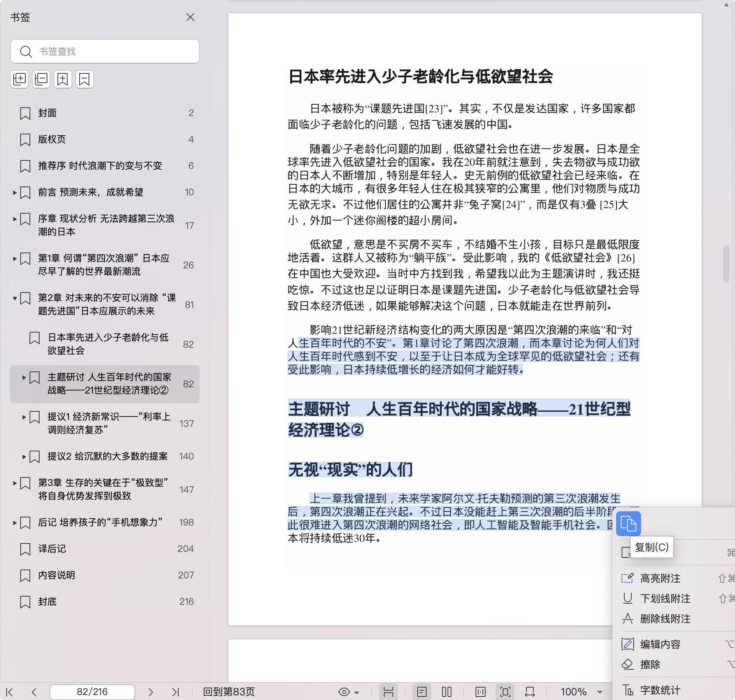Click the blue copy icon button
This screenshot has width=735, height=700.
(x=628, y=524)
